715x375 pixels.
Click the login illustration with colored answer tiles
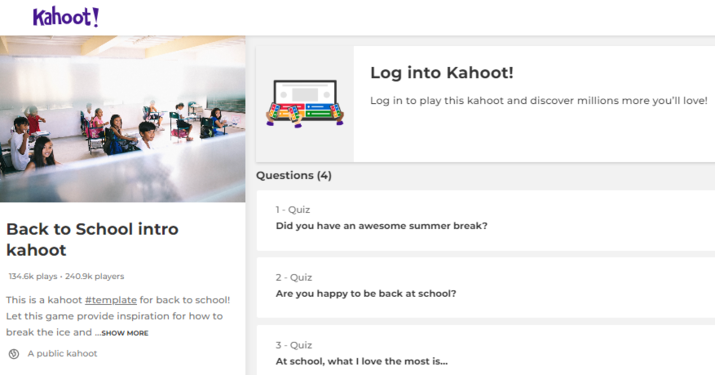coord(305,104)
